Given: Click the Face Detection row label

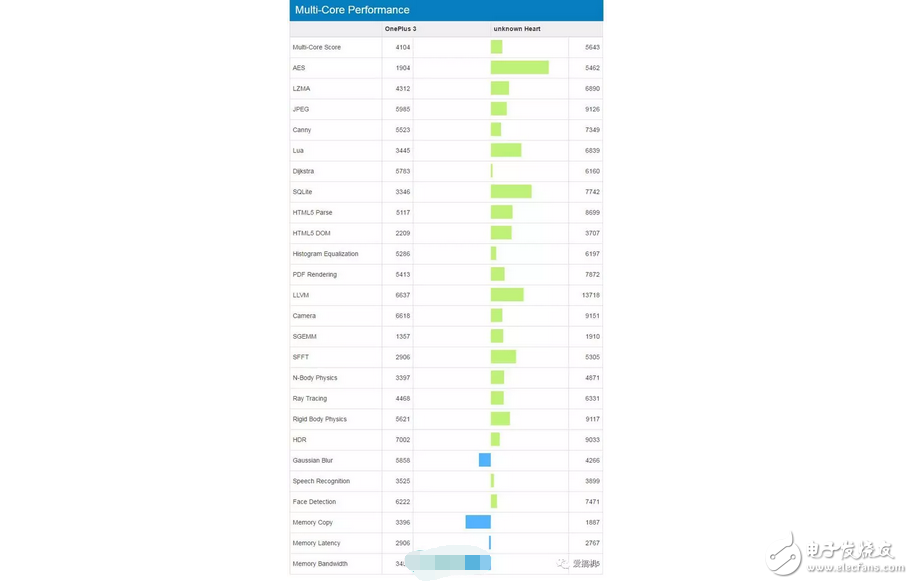Looking at the screenshot, I should click(x=314, y=502).
